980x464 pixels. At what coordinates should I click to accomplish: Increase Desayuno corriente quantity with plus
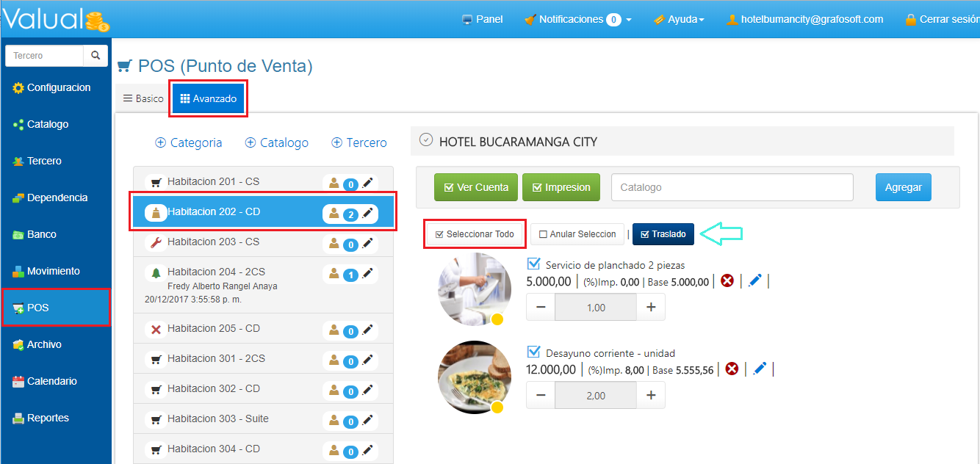650,395
